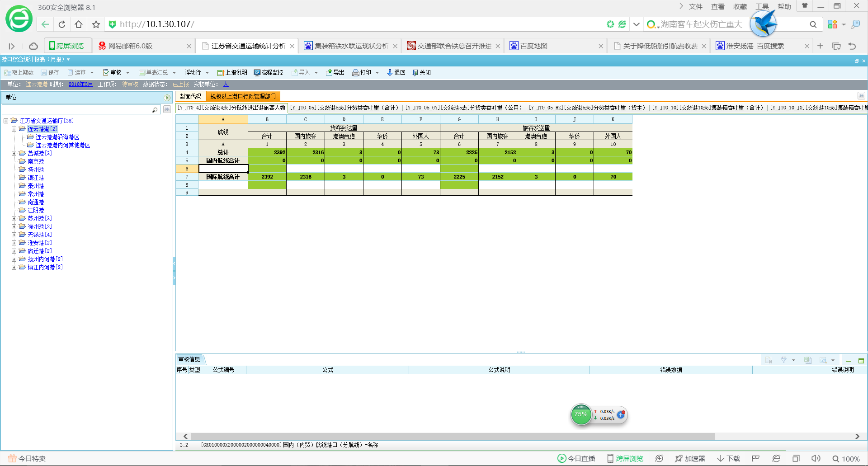Toggle browser sound with the speaker icon
This screenshot has height=466, width=868.
click(816, 458)
